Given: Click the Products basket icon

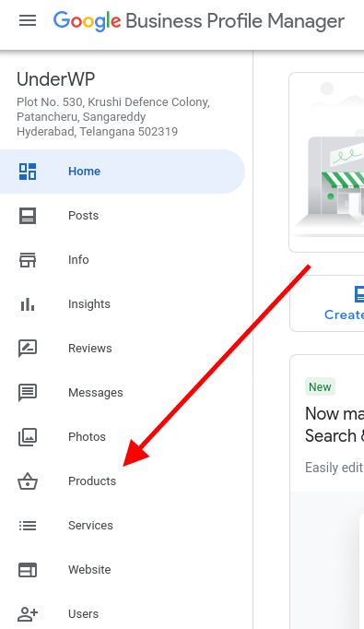Looking at the screenshot, I should [28, 481].
